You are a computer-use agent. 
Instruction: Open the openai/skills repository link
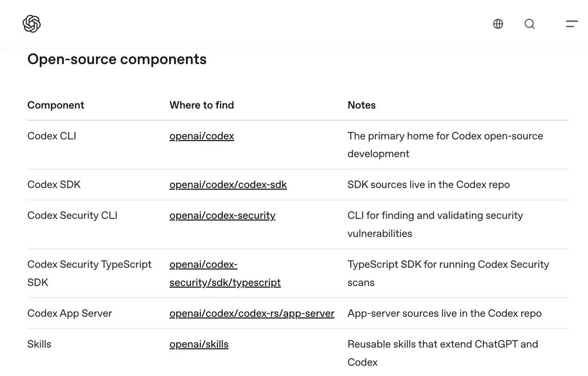[x=199, y=344]
